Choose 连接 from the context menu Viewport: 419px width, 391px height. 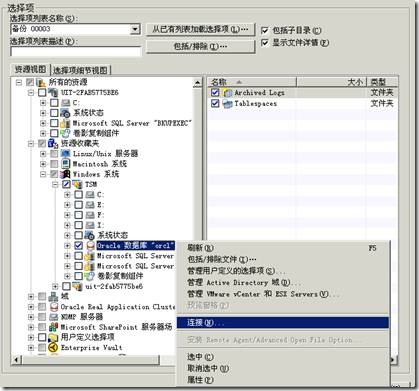pos(283,323)
